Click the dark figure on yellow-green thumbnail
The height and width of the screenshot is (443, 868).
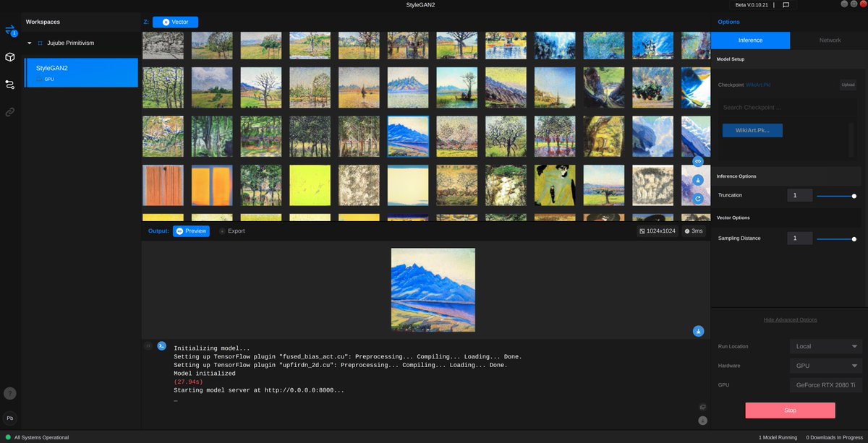coord(556,186)
